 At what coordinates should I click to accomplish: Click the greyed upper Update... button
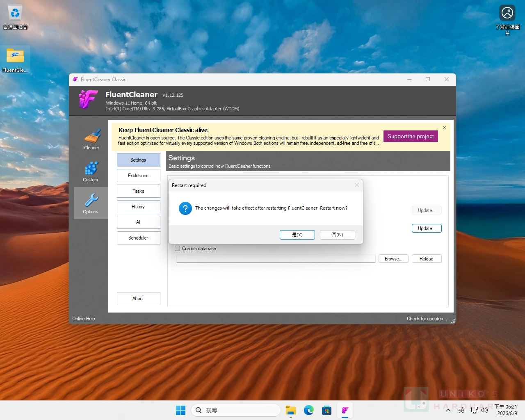point(427,210)
